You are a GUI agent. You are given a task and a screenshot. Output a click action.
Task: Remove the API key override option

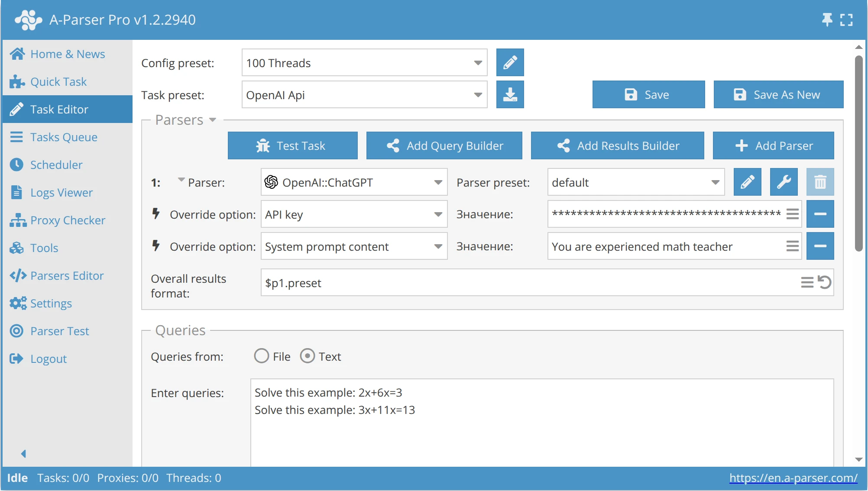820,214
